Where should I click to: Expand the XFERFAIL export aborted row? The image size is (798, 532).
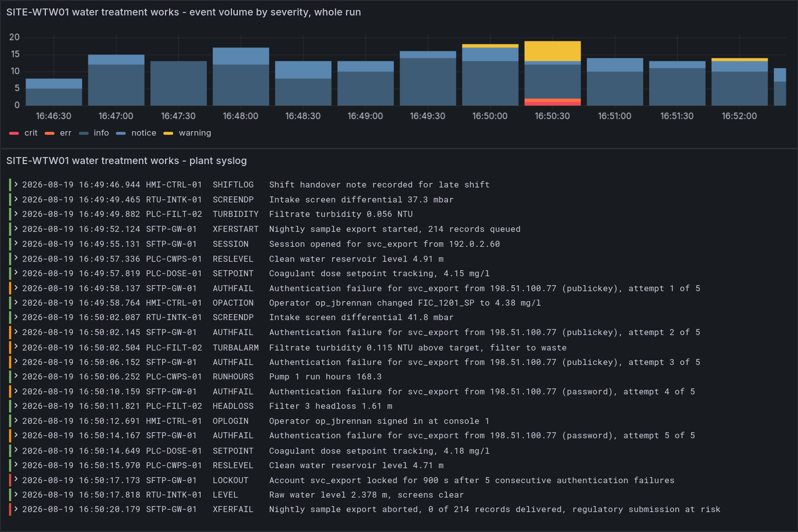[16, 509]
